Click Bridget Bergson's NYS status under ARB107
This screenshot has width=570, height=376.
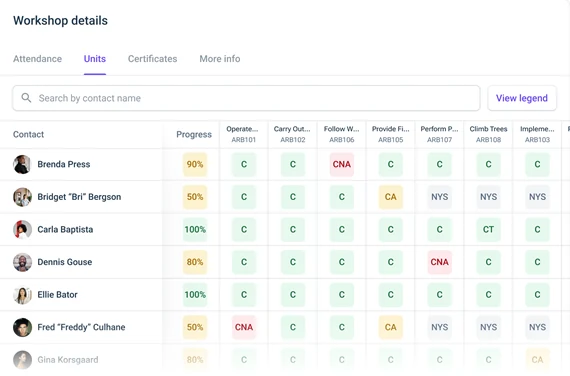click(439, 197)
